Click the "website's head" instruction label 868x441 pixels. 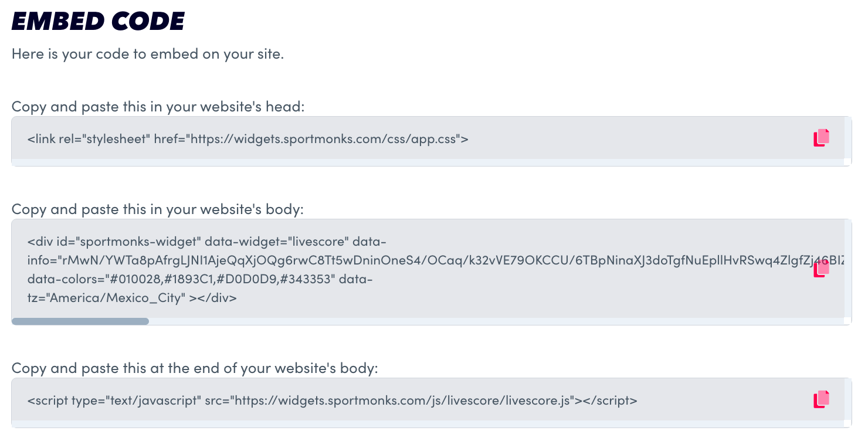click(158, 107)
